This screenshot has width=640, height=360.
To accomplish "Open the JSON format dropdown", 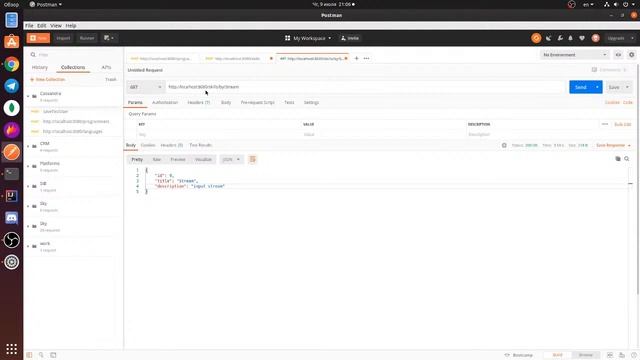I will [231, 160].
